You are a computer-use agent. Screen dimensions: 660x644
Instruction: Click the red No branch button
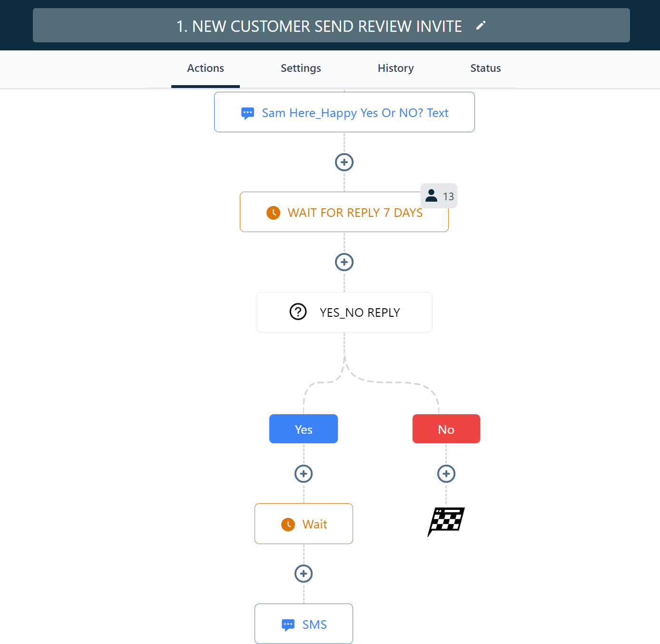point(446,429)
